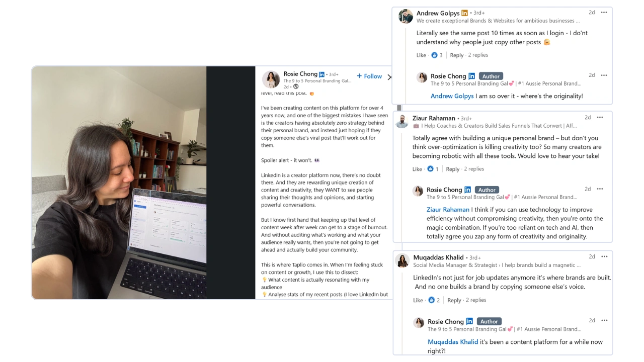Open three-dot menu on Muqaddas Khalid comment

click(604, 257)
